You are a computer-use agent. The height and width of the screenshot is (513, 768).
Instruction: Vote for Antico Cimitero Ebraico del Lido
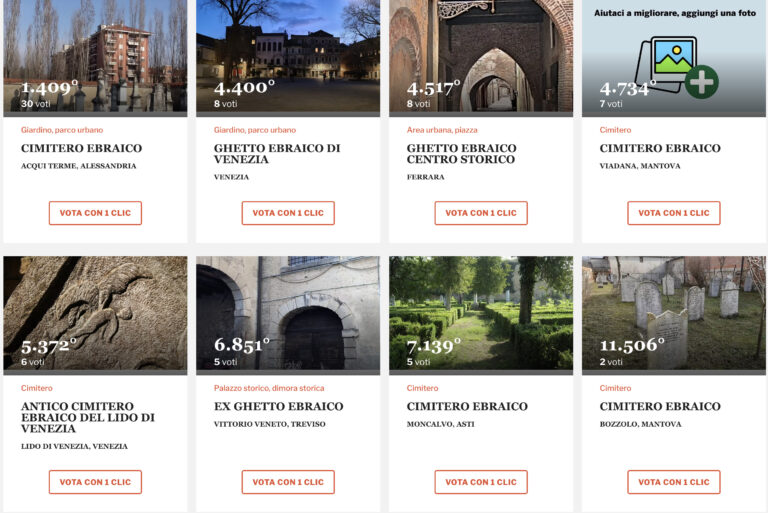pos(95,482)
